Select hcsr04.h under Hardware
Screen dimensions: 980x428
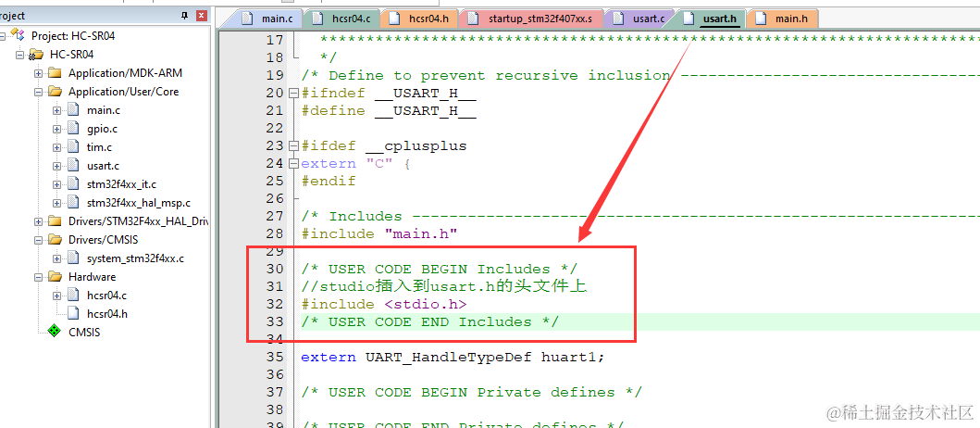point(106,313)
